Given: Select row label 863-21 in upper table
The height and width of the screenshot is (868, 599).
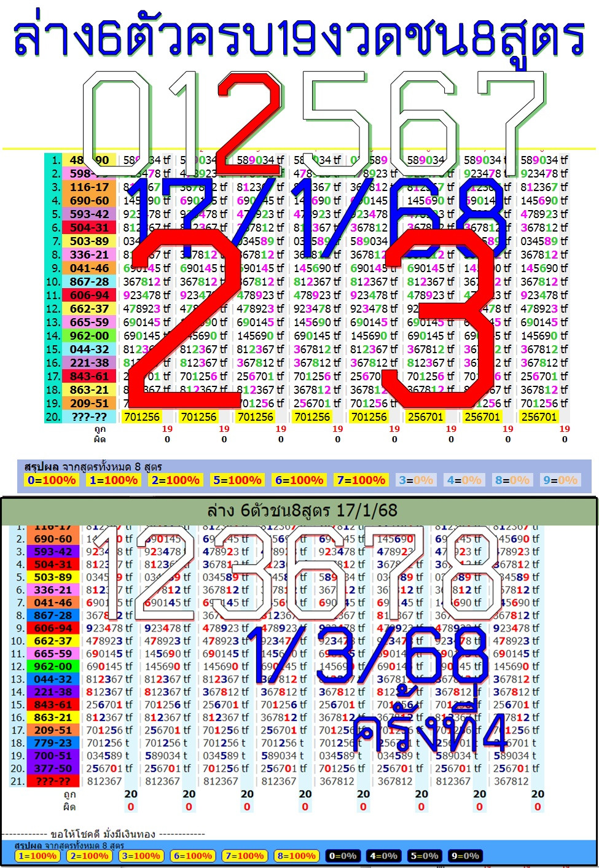Looking at the screenshot, I should click(89, 389).
